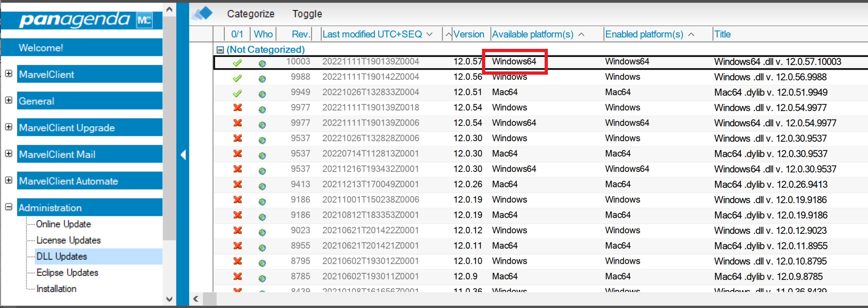Select MarvelClient navigation header
This screenshot has height=308, width=868.
point(89,74)
